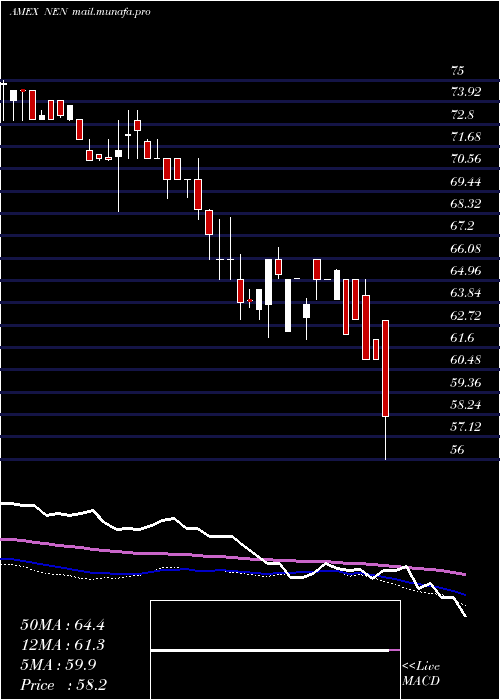The height and width of the screenshot is (700, 500).
Task: Click the 73.92 price axis label
Action: pyautogui.click(x=467, y=92)
